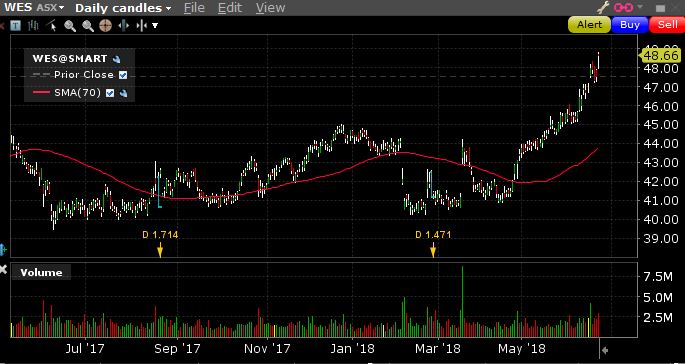Click the Mar '18 date label
This screenshot has height=364, width=685.
(438, 349)
